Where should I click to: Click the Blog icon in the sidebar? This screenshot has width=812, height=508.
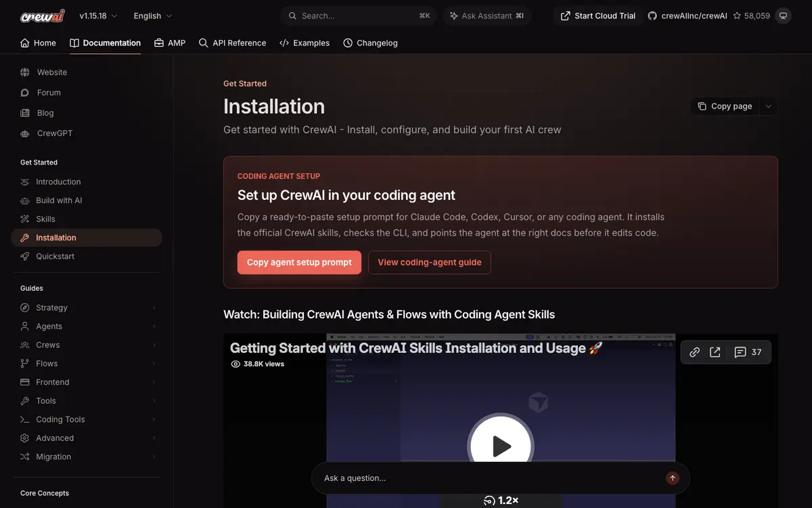[x=25, y=113]
